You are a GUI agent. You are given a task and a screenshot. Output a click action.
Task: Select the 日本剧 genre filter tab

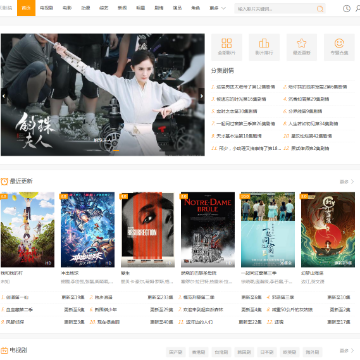pos(267,352)
